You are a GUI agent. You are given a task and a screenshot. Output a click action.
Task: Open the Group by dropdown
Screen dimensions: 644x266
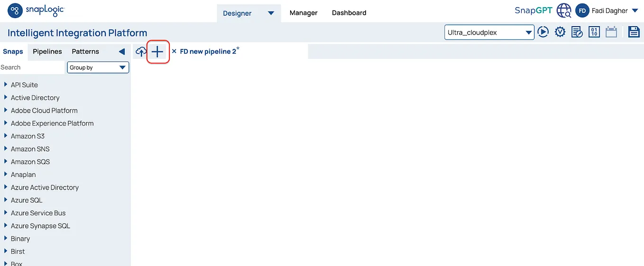tap(98, 67)
